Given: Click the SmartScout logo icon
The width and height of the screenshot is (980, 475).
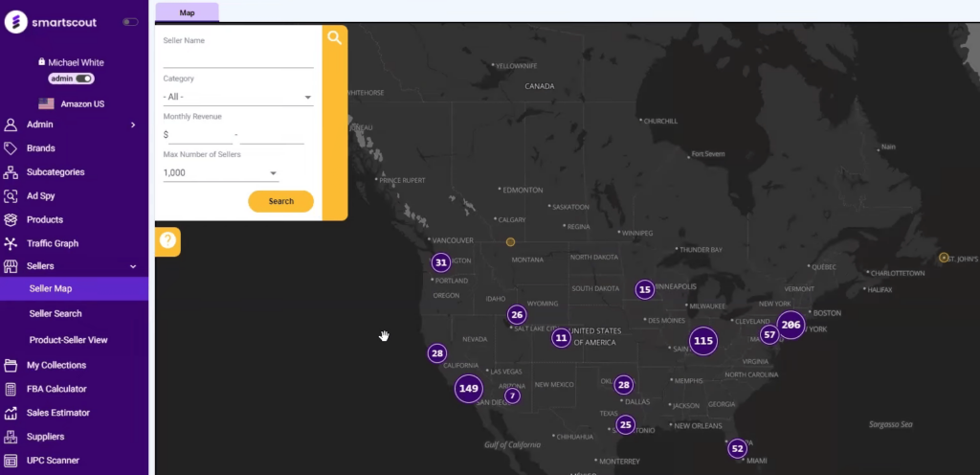Looking at the screenshot, I should [x=15, y=22].
